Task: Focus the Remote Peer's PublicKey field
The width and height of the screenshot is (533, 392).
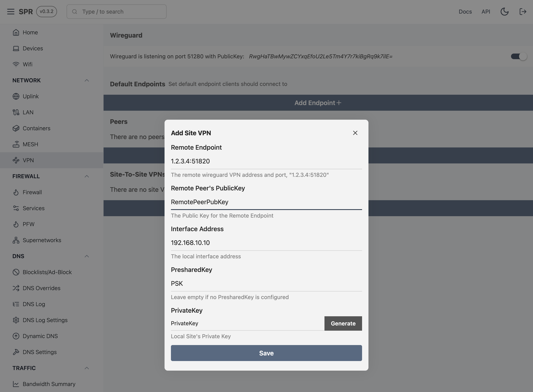Action: [x=266, y=202]
